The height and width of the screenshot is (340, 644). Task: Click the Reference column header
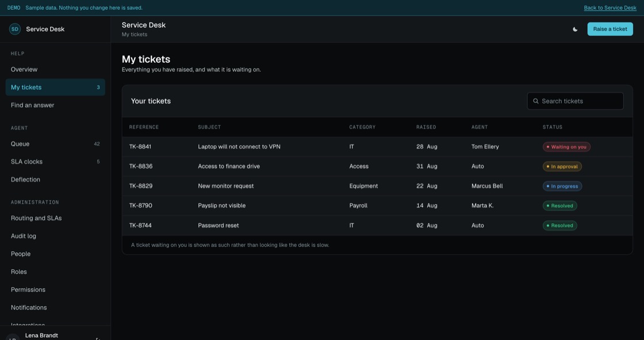coord(144,127)
